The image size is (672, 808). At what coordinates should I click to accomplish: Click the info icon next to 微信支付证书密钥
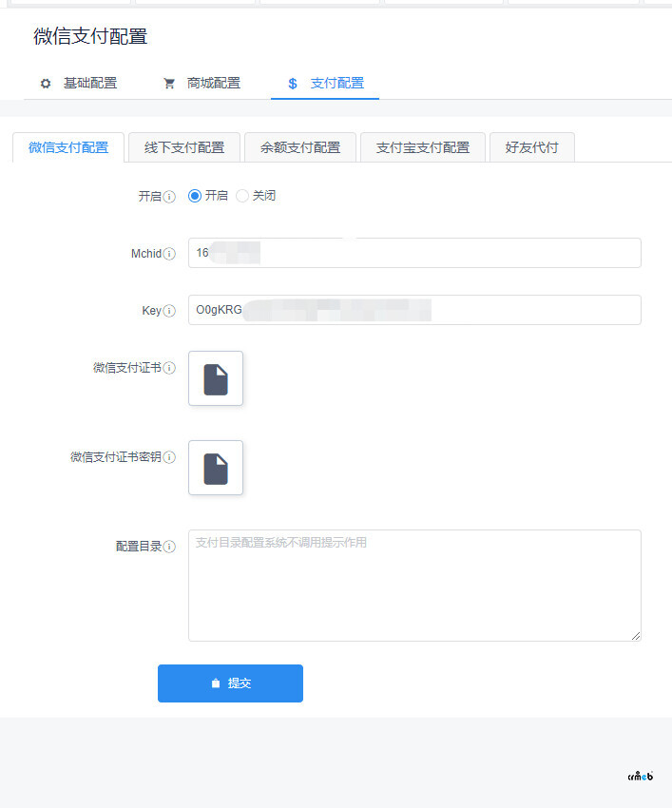click(x=169, y=457)
